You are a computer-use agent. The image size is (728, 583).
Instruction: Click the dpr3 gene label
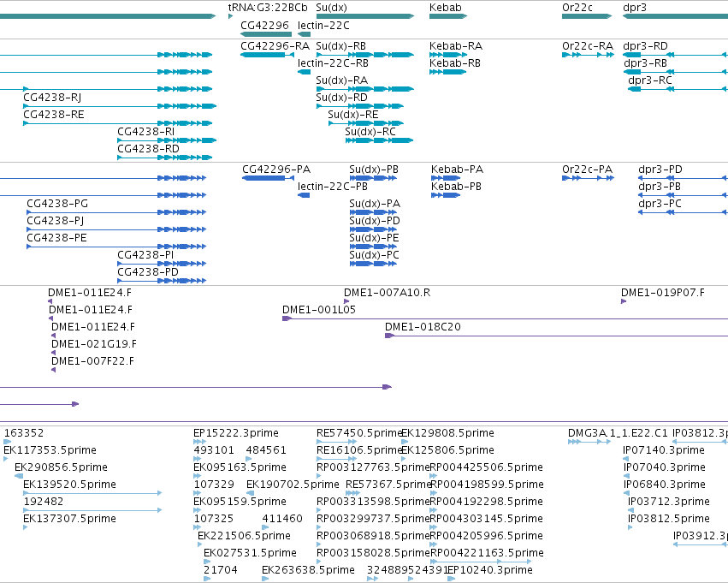pos(635,8)
